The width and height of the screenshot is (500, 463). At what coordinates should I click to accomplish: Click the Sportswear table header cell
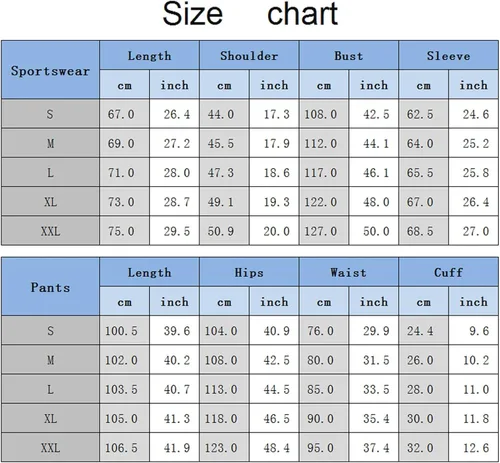click(x=50, y=70)
